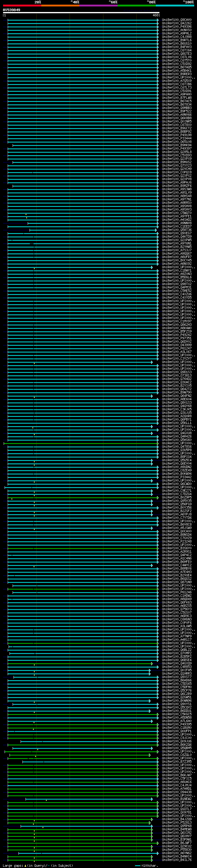The image size is (197, 868).
Task: Select UniRef100_A9PAH0 label
Action: click(x=177, y=94)
